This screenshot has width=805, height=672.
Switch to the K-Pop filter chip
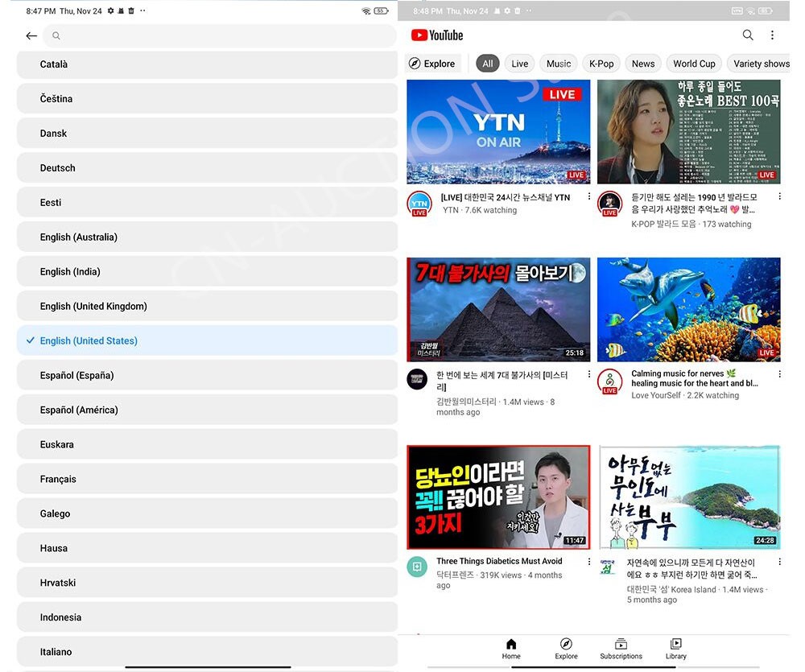601,64
